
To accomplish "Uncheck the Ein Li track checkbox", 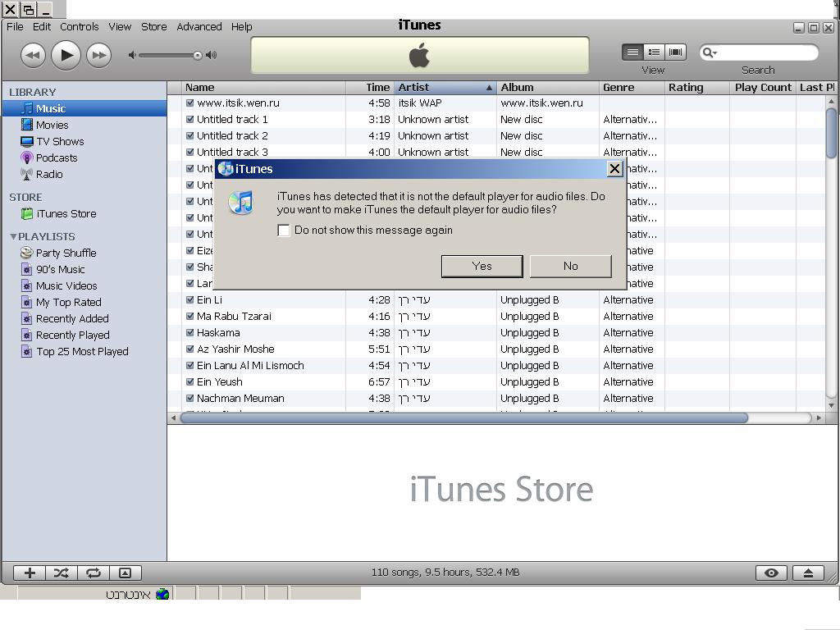I will (x=189, y=300).
